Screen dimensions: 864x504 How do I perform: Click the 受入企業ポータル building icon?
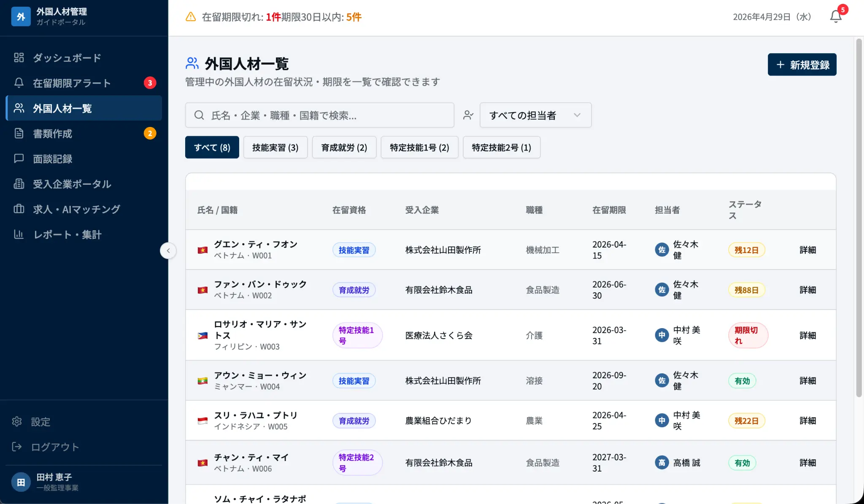click(x=19, y=184)
